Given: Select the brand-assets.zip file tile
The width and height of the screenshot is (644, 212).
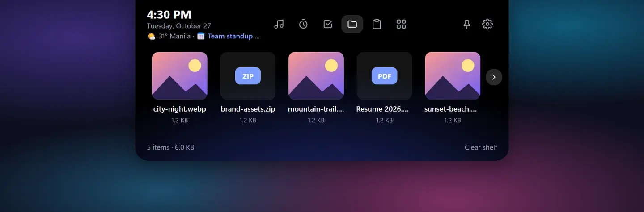Looking at the screenshot, I should pyautogui.click(x=248, y=76).
